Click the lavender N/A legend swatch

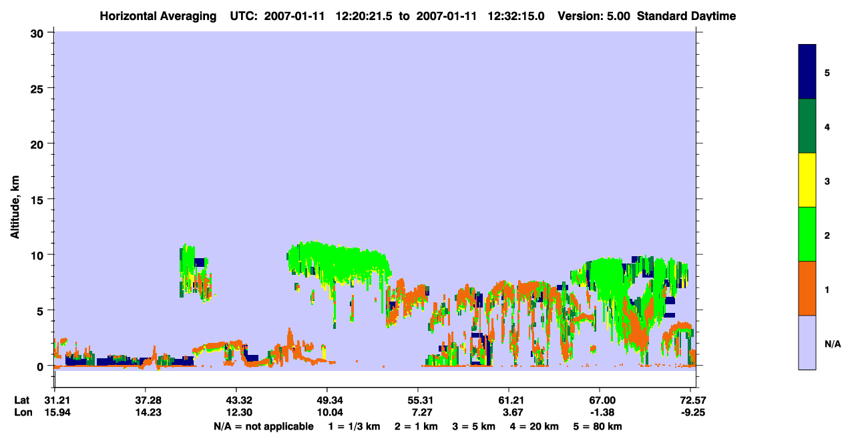pos(807,342)
